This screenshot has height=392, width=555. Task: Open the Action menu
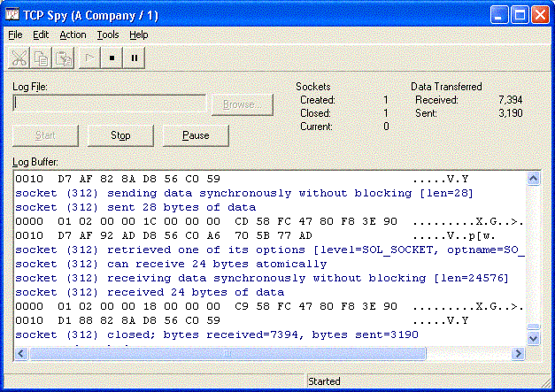click(x=73, y=35)
